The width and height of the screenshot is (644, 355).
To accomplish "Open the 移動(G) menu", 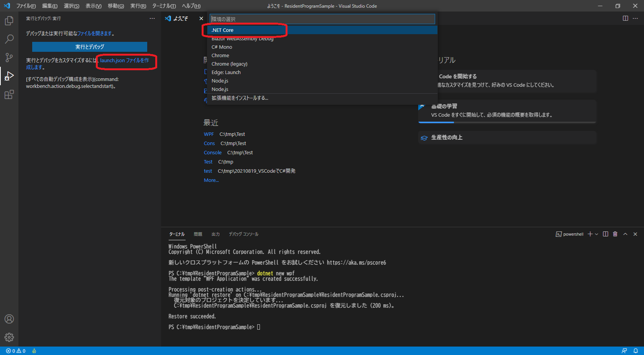I will (x=116, y=6).
